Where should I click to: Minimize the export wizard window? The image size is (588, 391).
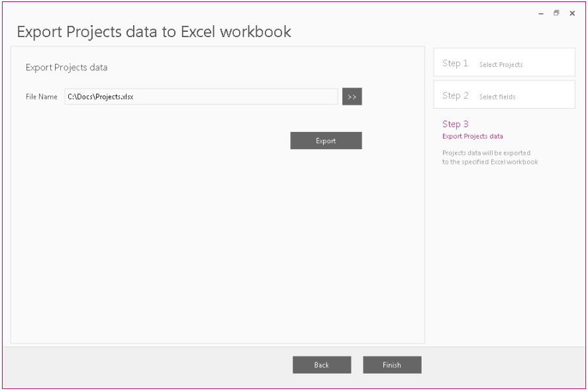click(x=541, y=13)
